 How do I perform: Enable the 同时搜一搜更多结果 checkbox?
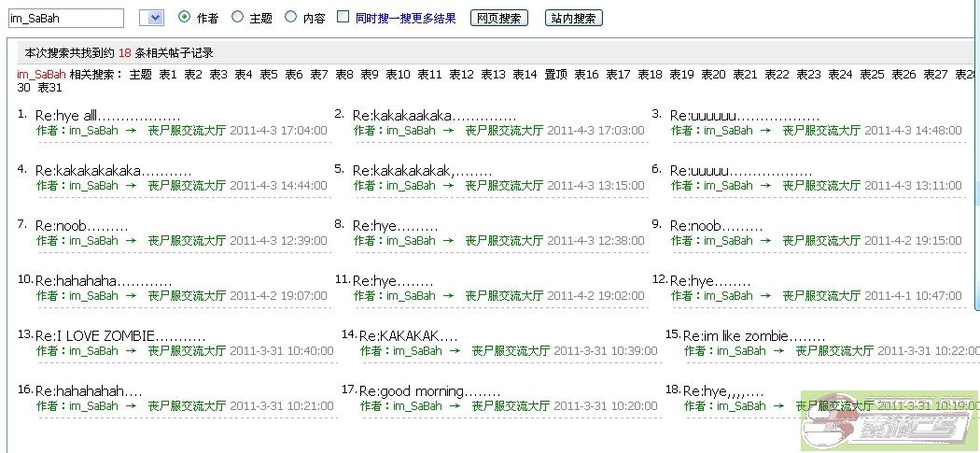(x=343, y=17)
